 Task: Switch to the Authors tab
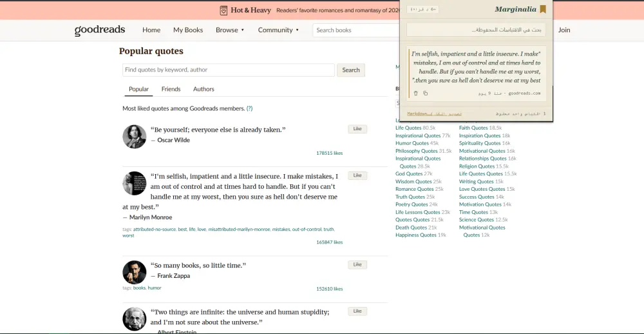click(x=204, y=89)
